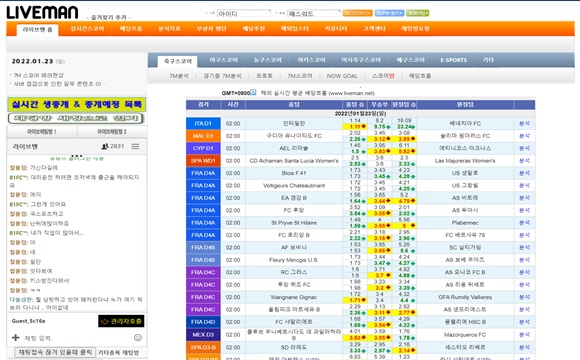Image resolution: width=580 pixels, height=360 pixels.
Task: Click the 패스워드 login field
Action: [314, 13]
